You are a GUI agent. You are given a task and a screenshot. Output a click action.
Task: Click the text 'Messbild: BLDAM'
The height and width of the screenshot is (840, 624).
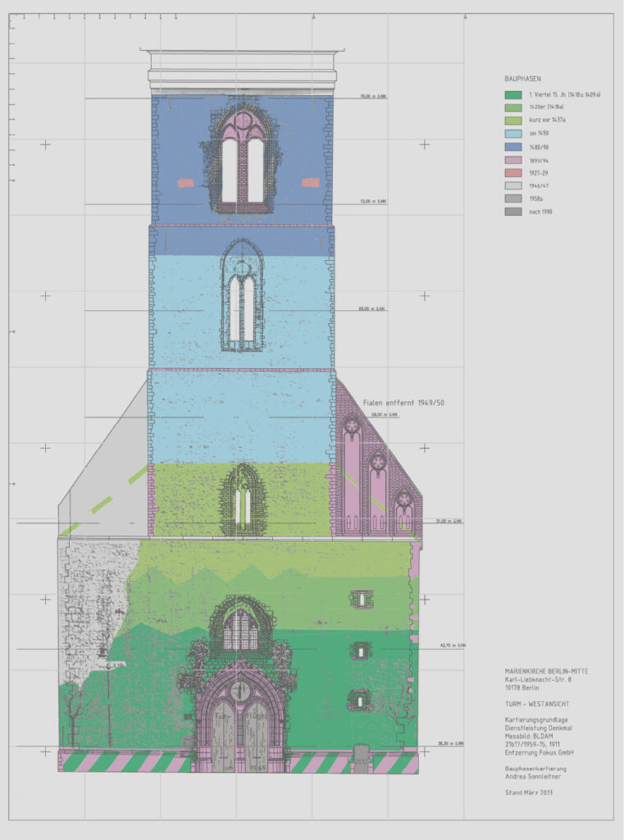(x=528, y=736)
